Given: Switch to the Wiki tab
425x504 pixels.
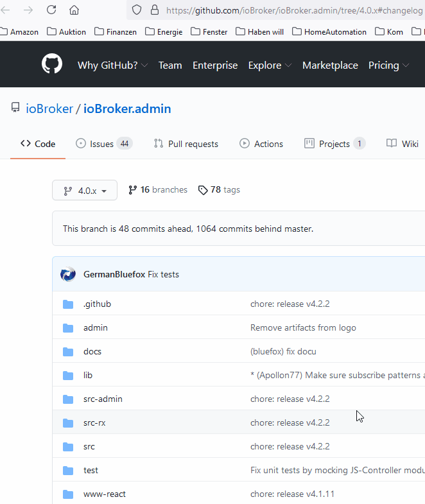Looking at the screenshot, I should [403, 144].
